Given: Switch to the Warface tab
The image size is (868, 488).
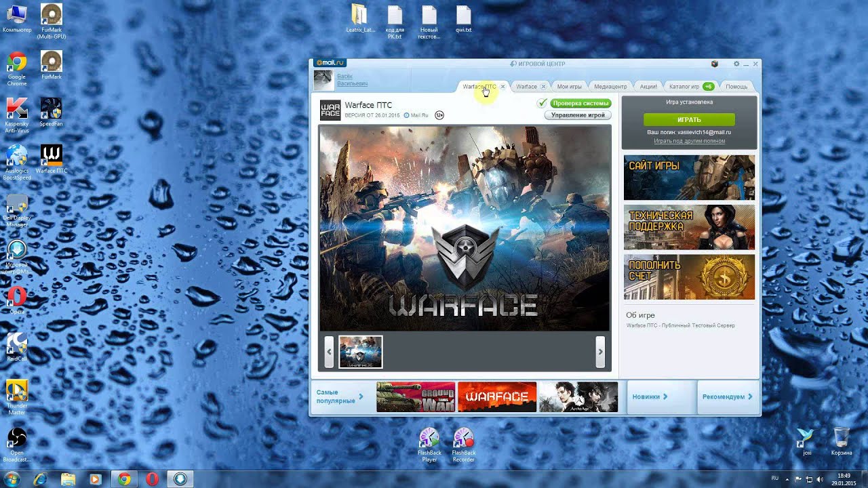Looking at the screenshot, I should (526, 87).
